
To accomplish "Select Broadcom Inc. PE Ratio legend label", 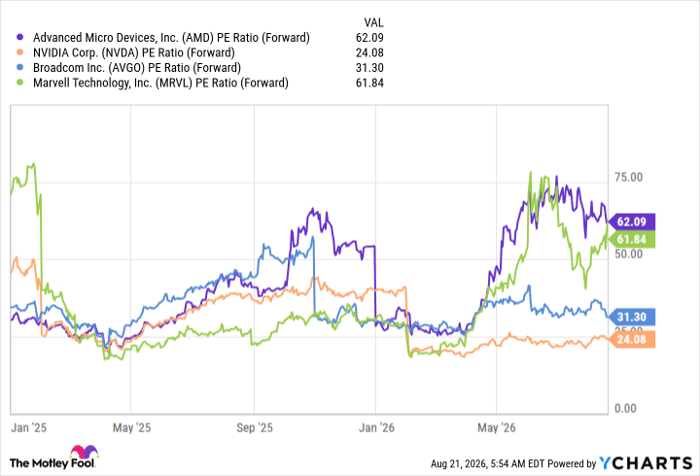I will 137,68.
